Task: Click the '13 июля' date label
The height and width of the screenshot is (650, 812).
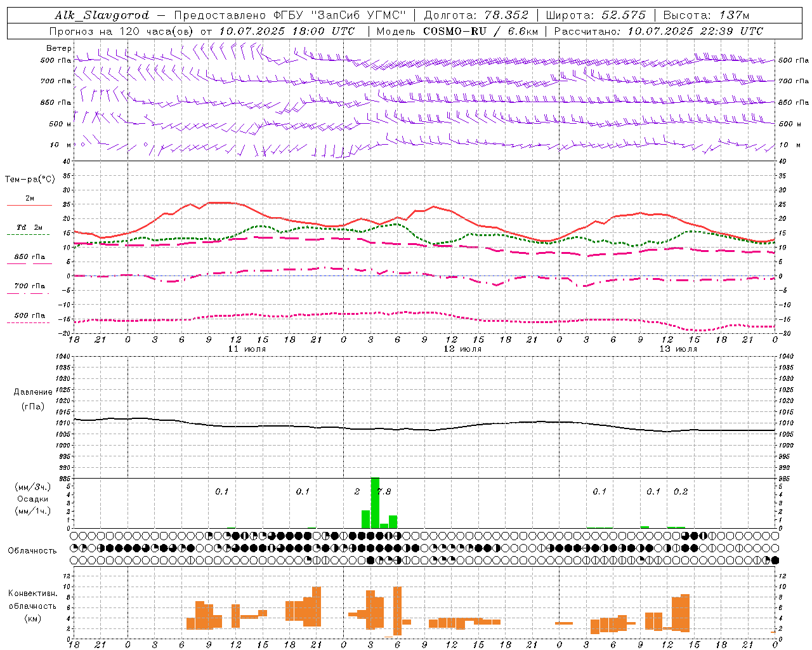Action: (x=678, y=349)
